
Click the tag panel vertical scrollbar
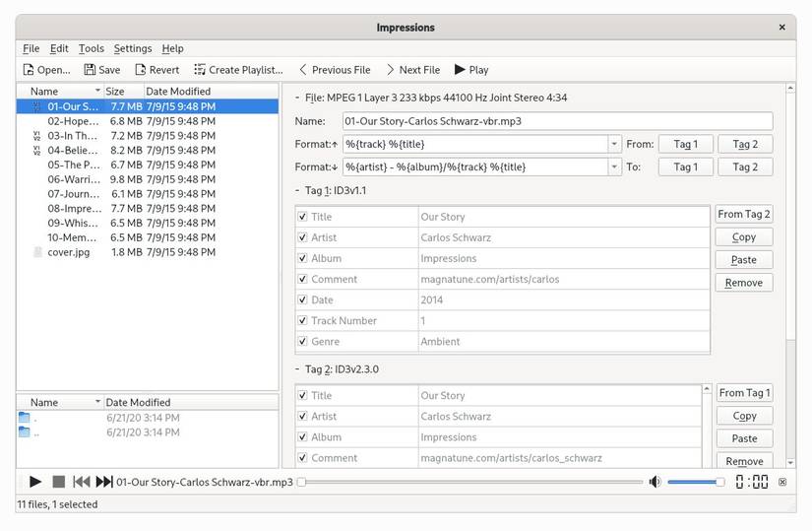click(x=790, y=275)
